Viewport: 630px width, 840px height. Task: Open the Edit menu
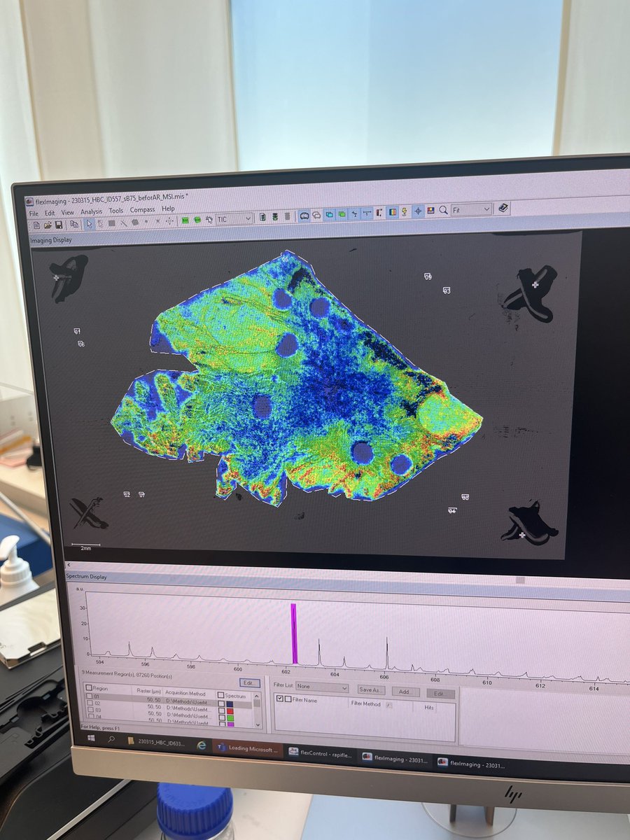point(50,211)
